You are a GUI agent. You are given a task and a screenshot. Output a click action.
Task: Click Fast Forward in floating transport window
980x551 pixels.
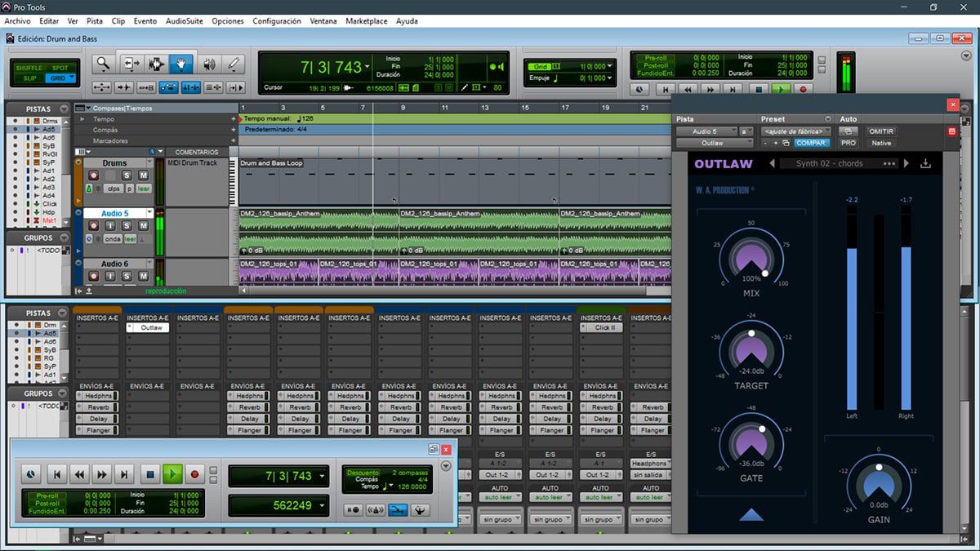101,473
